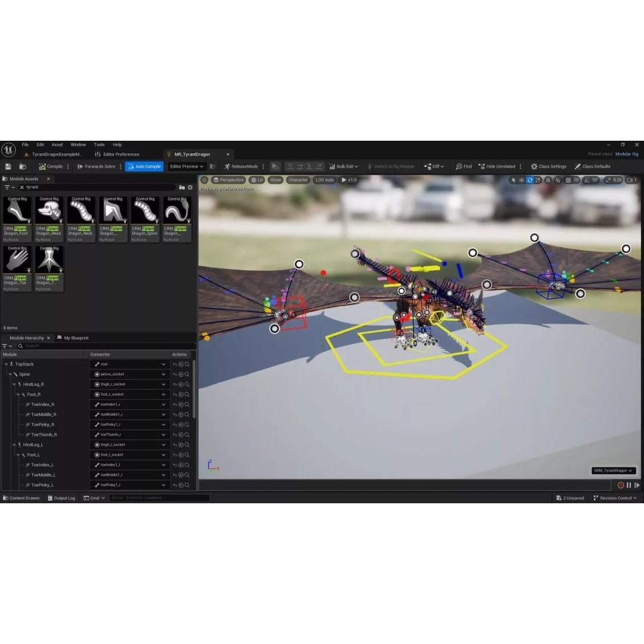This screenshot has height=644, width=644.
Task: Toggle Auto Compile off
Action: pos(144,166)
